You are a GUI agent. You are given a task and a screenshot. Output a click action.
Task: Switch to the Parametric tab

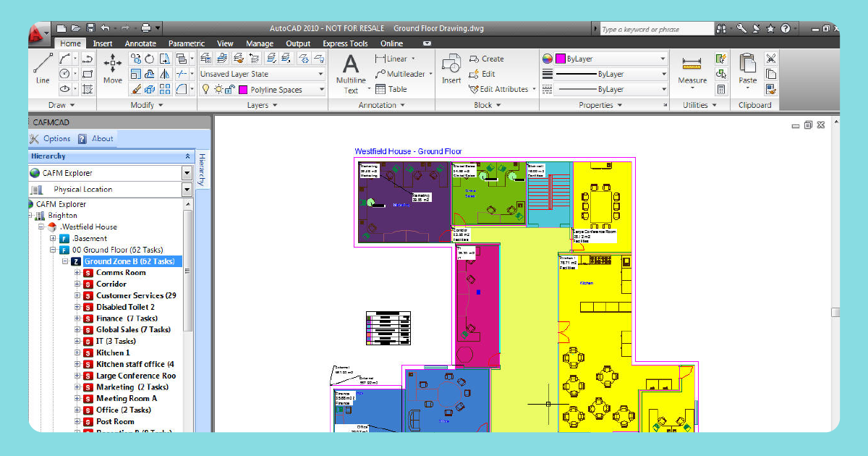187,43
